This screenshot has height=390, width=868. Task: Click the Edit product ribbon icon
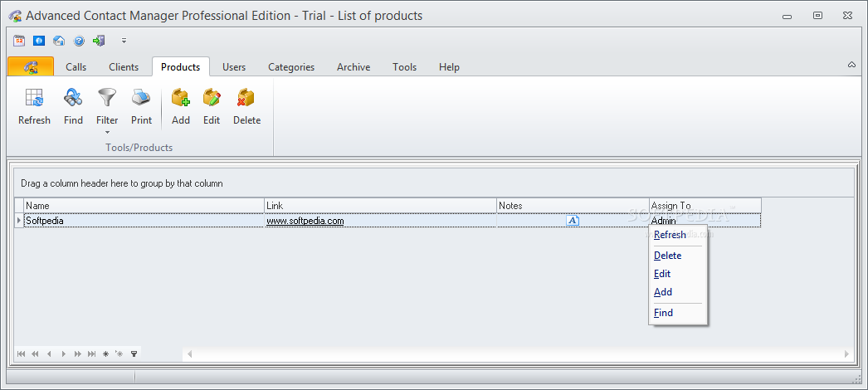click(212, 98)
